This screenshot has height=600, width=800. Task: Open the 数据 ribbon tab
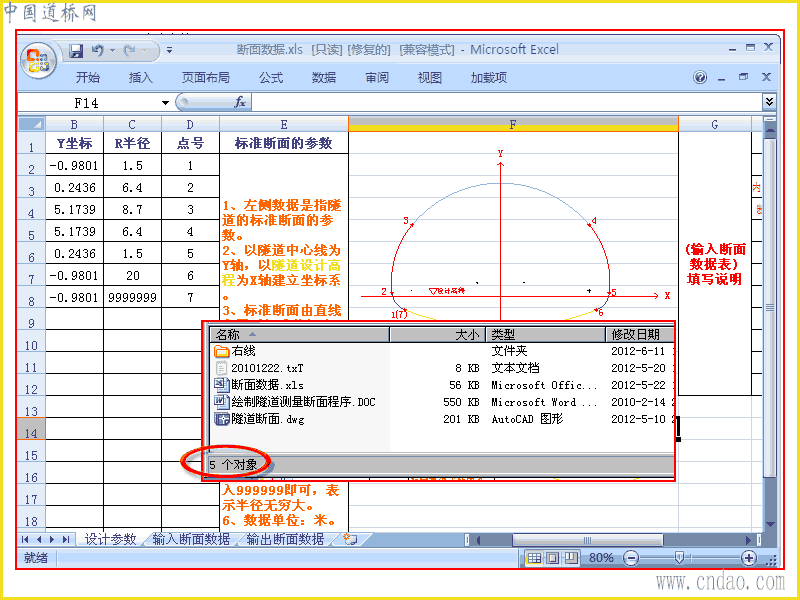(324, 78)
